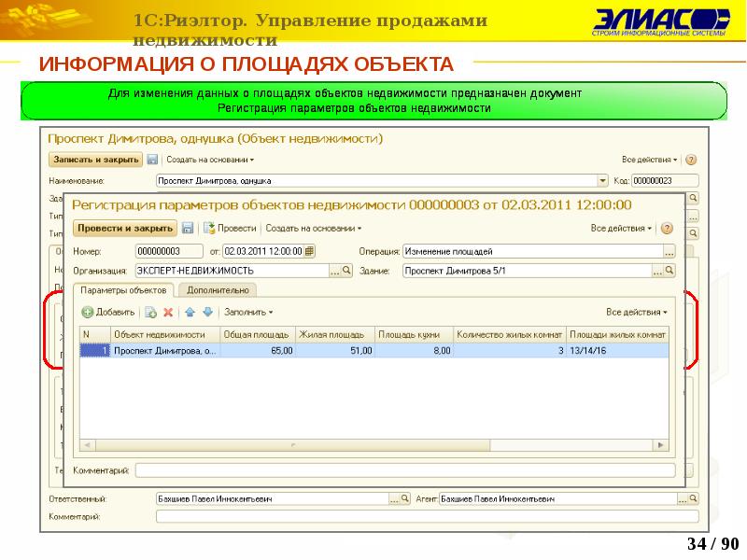Choose Организация via ellipsis button
This screenshot has width=747, height=560.
coord(335,271)
